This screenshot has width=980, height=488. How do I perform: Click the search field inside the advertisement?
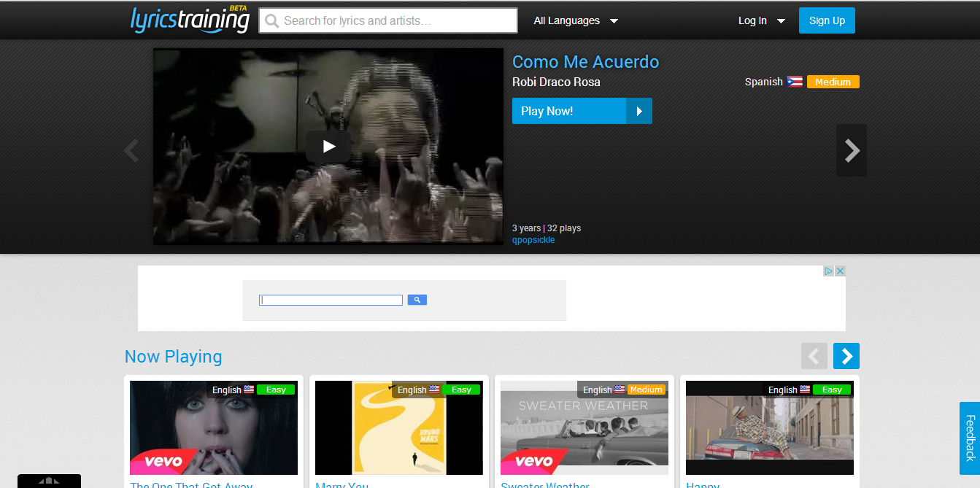[x=331, y=300]
